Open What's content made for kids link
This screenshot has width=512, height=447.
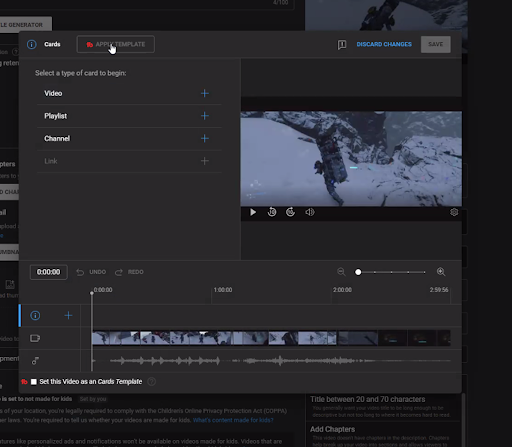click(x=233, y=420)
